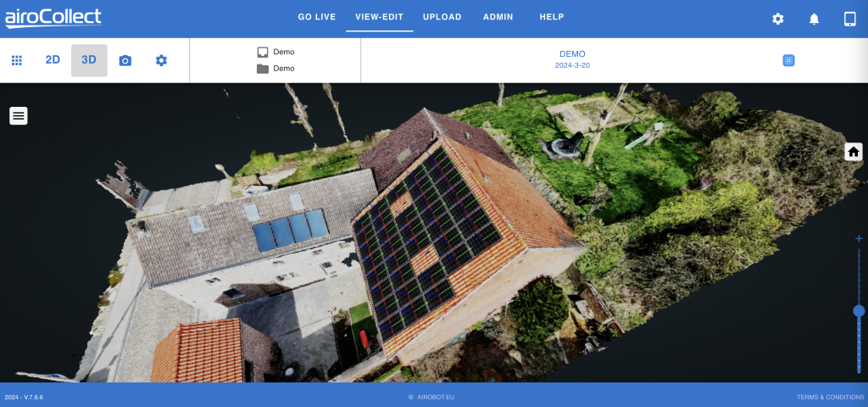Open the Demo inbox project selector
868x407 pixels.
[276, 52]
